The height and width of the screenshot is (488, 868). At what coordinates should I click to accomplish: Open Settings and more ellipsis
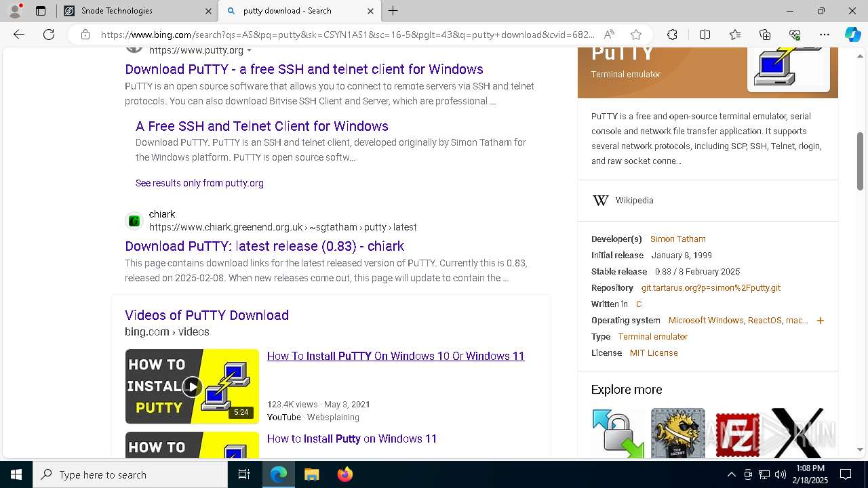coord(825,35)
